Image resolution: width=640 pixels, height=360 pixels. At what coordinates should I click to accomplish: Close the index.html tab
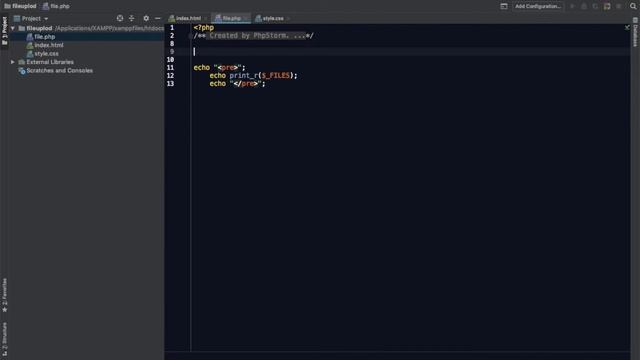click(205, 18)
